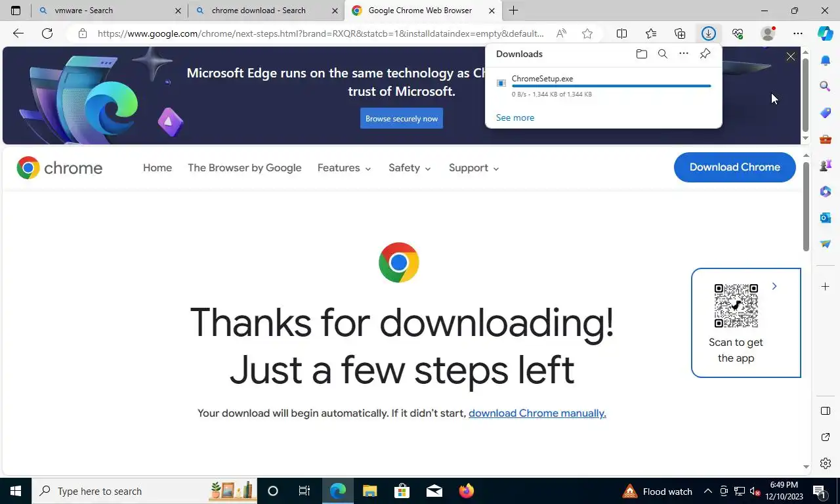Go back with the browser back arrow

(x=18, y=33)
